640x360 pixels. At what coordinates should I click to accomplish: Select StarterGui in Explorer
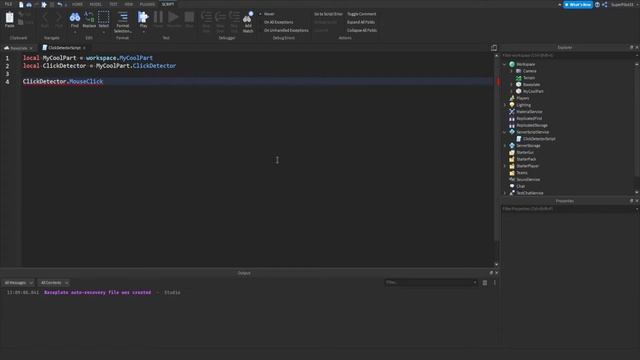pyautogui.click(x=524, y=153)
